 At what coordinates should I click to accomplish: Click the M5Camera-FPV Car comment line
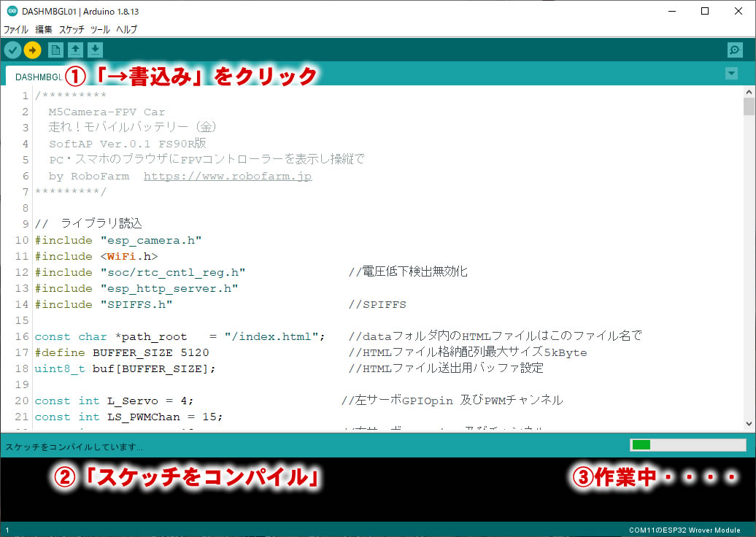coord(107,112)
